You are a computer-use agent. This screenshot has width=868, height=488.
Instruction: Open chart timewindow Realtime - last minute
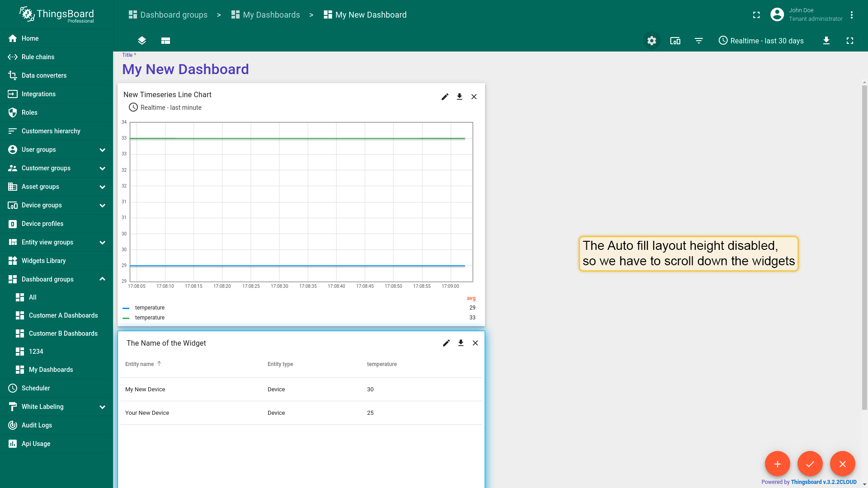point(165,108)
